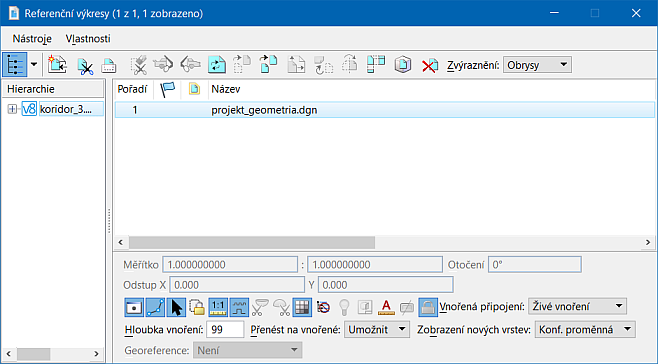Reload the reference with Reload icon

[x=217, y=65]
